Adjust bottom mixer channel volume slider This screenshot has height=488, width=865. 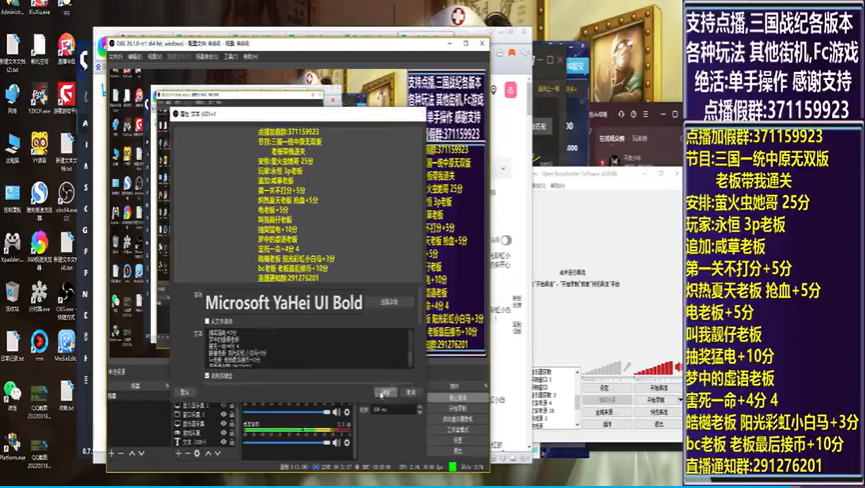tap(287, 443)
